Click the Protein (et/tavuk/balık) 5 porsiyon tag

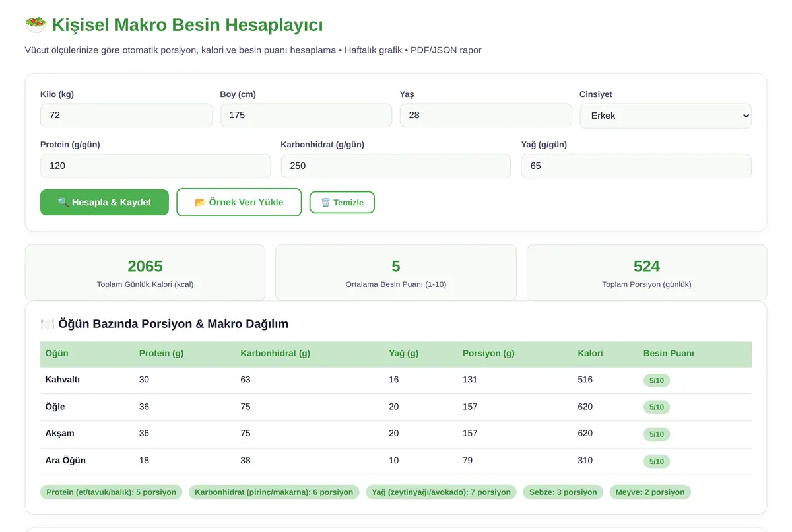tap(112, 492)
